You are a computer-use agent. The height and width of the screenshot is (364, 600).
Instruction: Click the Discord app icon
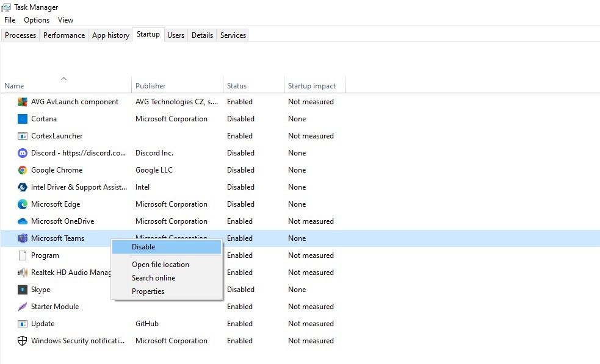23,153
